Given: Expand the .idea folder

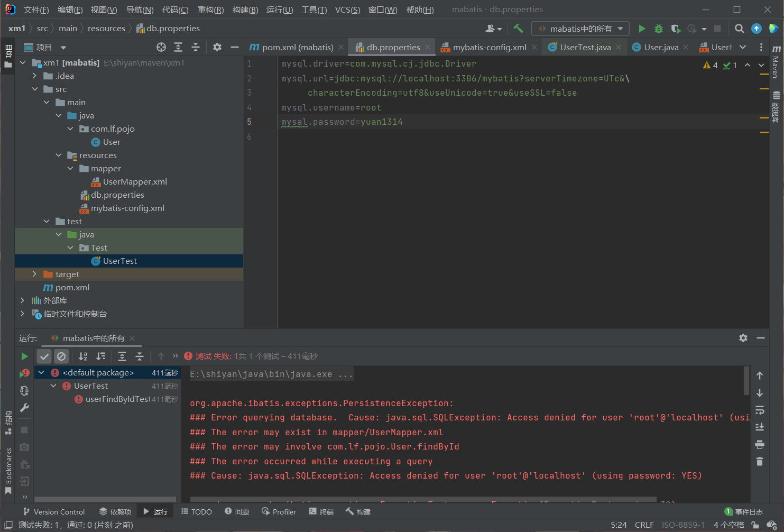Looking at the screenshot, I should (x=34, y=76).
